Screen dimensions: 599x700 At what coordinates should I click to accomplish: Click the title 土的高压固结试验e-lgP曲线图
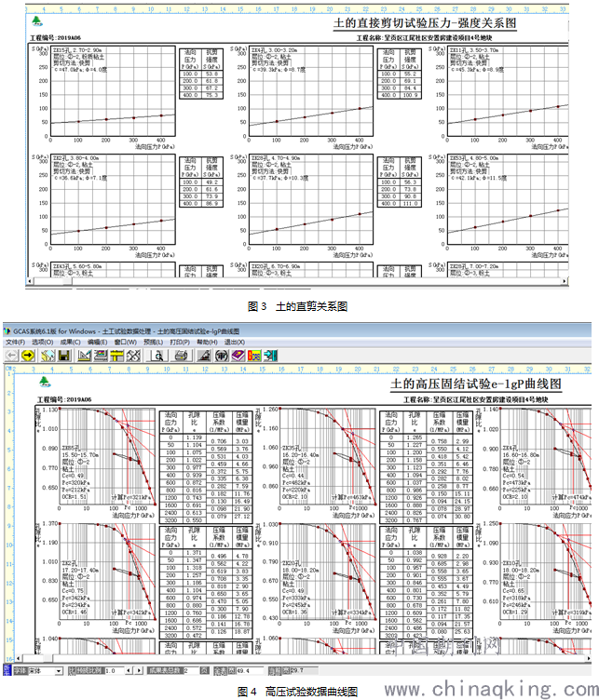476,384
